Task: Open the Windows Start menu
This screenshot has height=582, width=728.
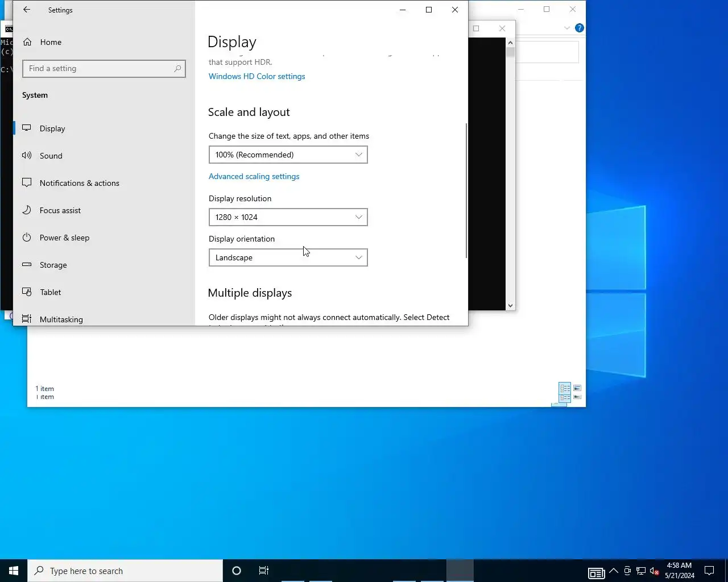Action: coord(14,571)
